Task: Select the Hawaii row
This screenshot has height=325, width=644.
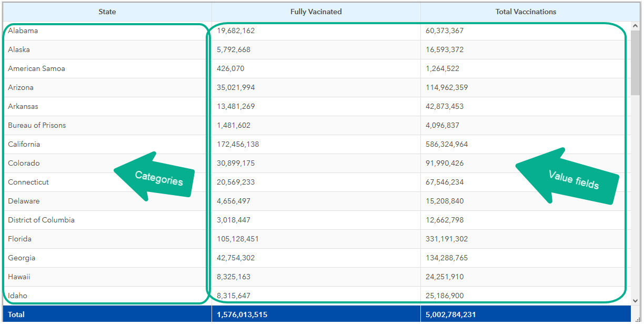Action: (x=79, y=277)
